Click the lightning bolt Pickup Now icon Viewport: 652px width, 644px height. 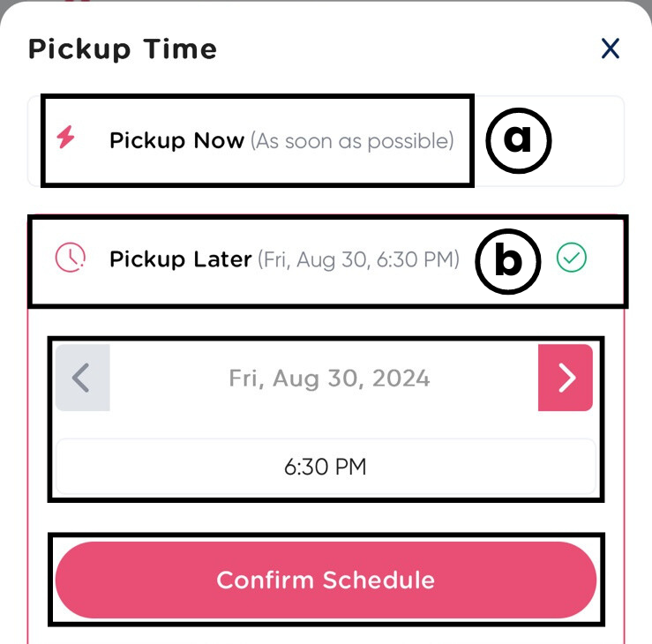pyautogui.click(x=65, y=139)
